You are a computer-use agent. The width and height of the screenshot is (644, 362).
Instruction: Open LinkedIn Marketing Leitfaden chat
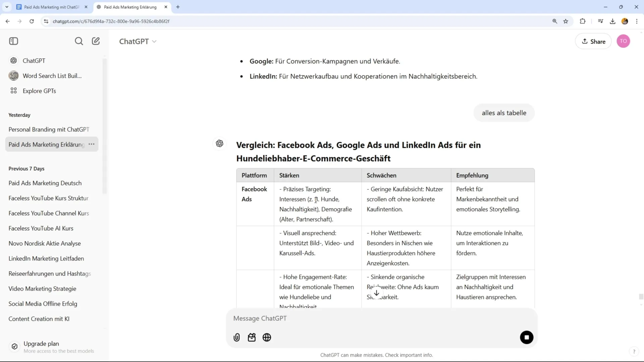pyautogui.click(x=52, y=258)
